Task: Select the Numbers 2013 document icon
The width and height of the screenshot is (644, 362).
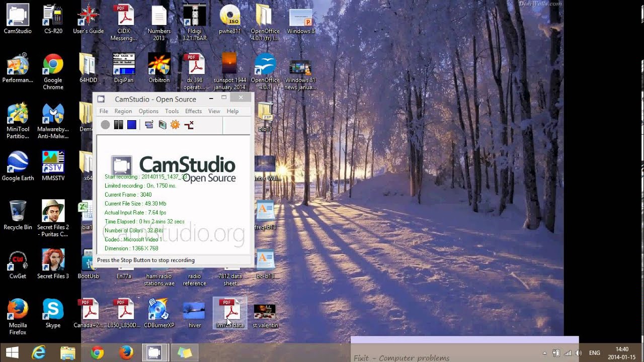Action: [x=159, y=23]
